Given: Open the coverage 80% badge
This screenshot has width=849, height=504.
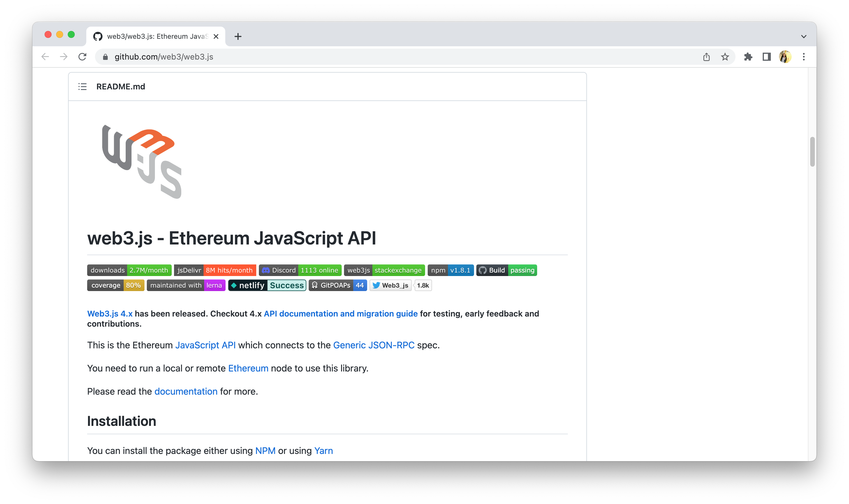Looking at the screenshot, I should coord(116,285).
